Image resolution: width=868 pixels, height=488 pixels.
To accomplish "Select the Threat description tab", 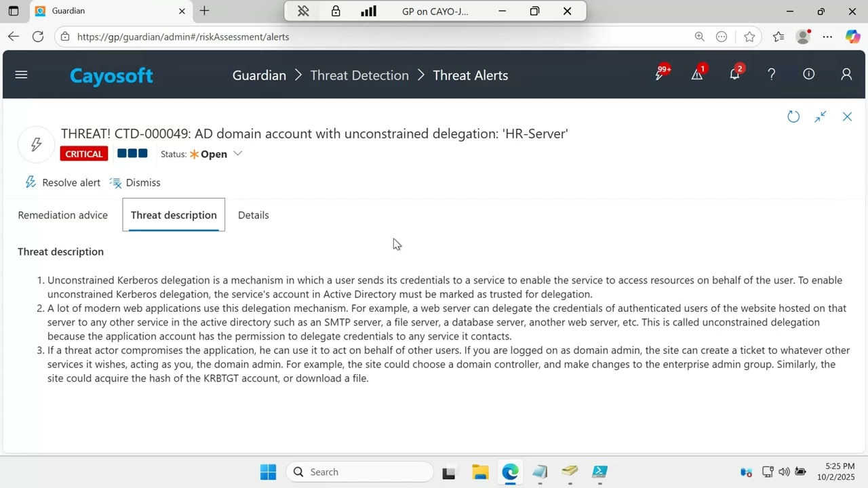I will [x=174, y=215].
